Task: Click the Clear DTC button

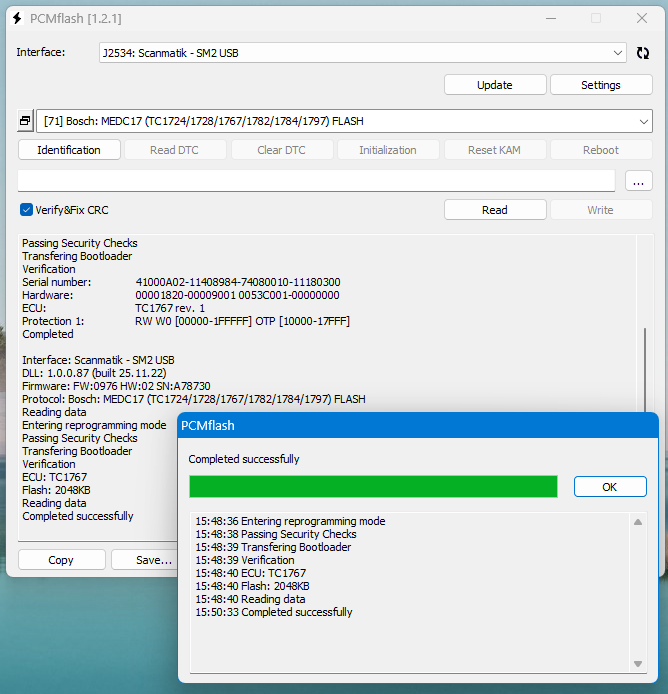Action: point(282,150)
